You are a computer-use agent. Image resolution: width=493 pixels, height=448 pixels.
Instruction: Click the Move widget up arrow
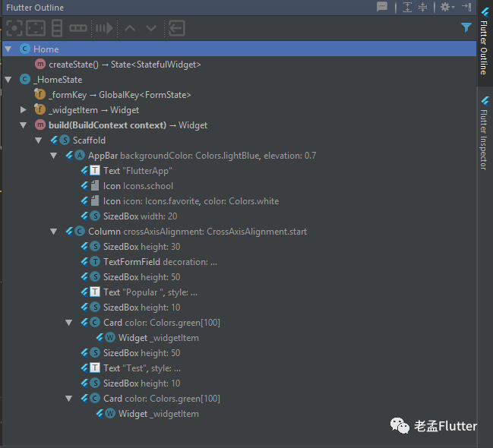(130, 28)
